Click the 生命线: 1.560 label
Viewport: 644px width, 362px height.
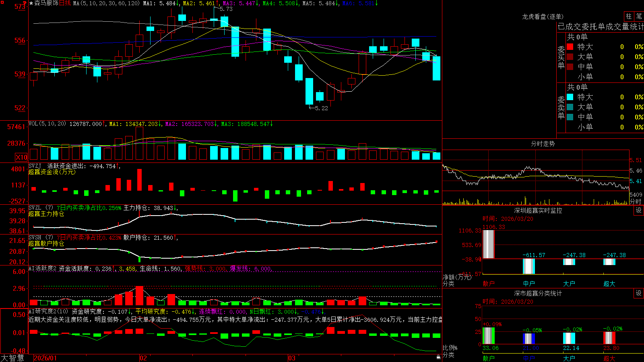[x=160, y=268]
